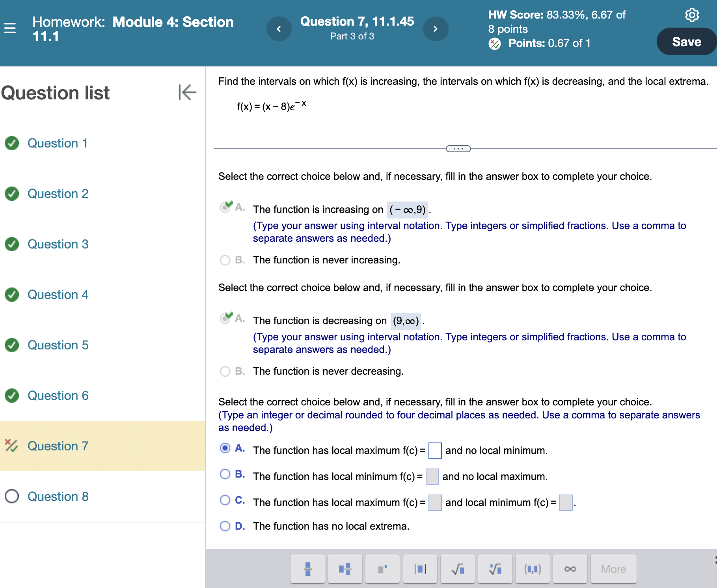
Task: Open Question 6 from the list
Action: (58, 396)
